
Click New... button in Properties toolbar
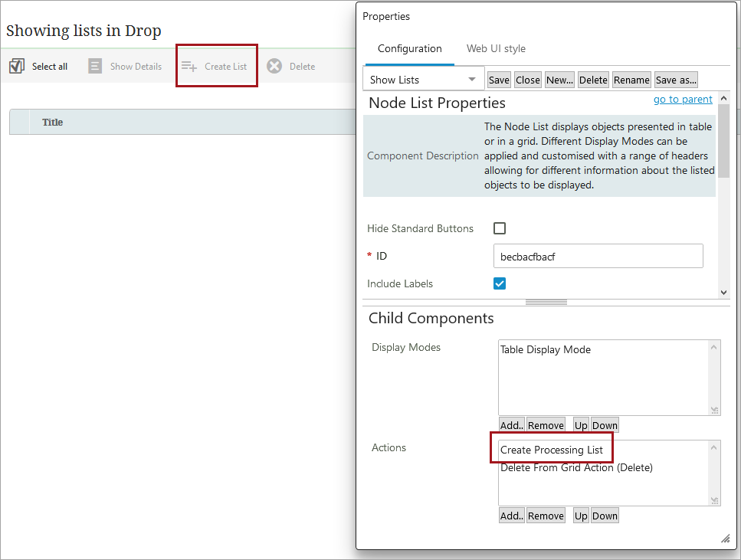(x=559, y=80)
